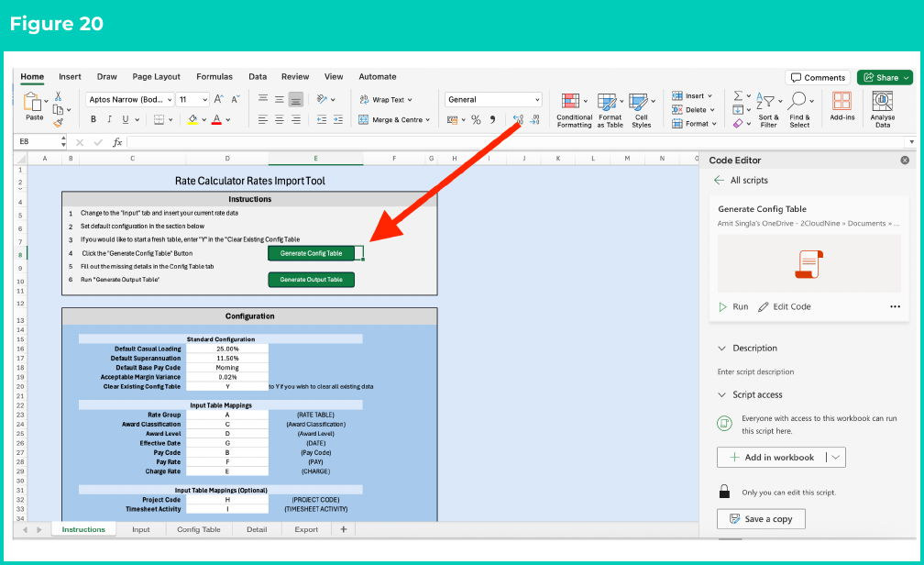Click Save a copy button
The image size is (924, 565).
(x=762, y=519)
